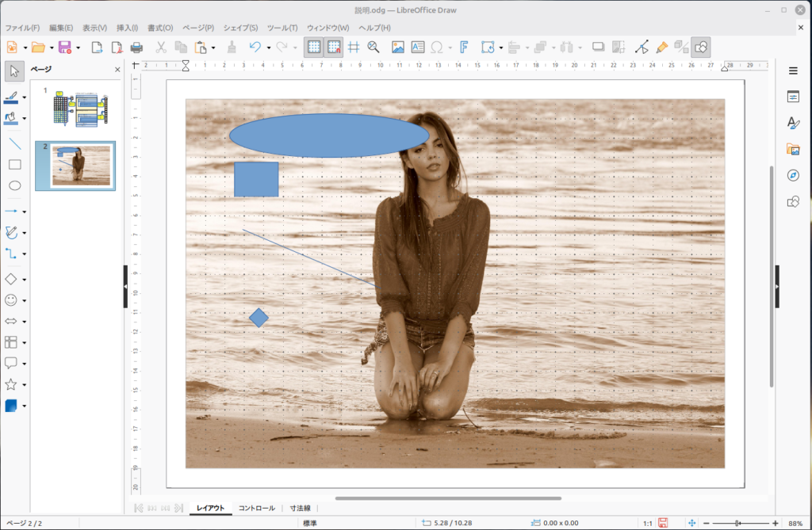Expand the Paste options dropdown arrow

213,48
